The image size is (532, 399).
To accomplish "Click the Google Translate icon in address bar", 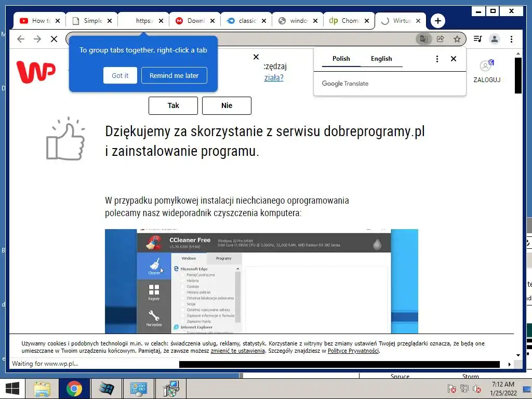I will (x=424, y=39).
